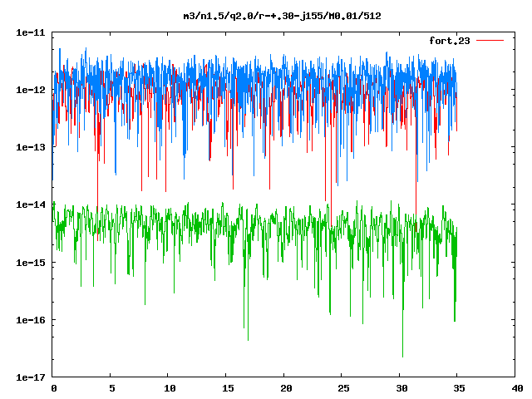Viewport: 532px width, 399px height.
Task: Click the red legend line sample
Action: (x=490, y=41)
